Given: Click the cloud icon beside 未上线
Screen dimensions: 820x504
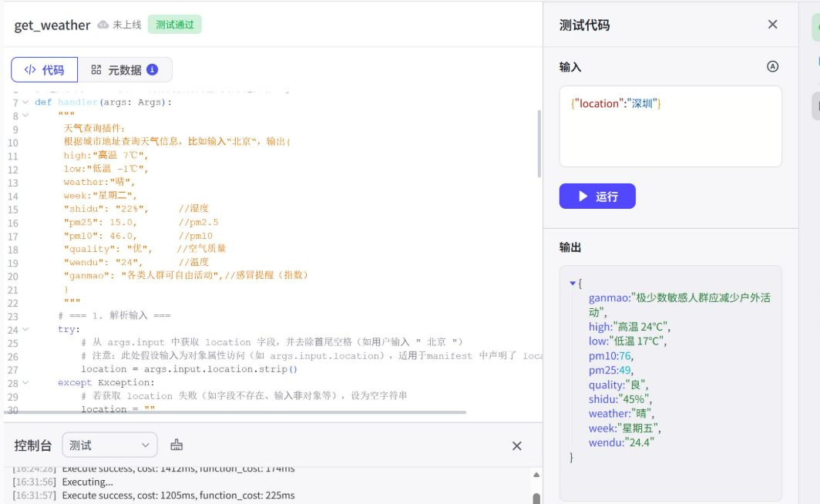Looking at the screenshot, I should point(103,25).
